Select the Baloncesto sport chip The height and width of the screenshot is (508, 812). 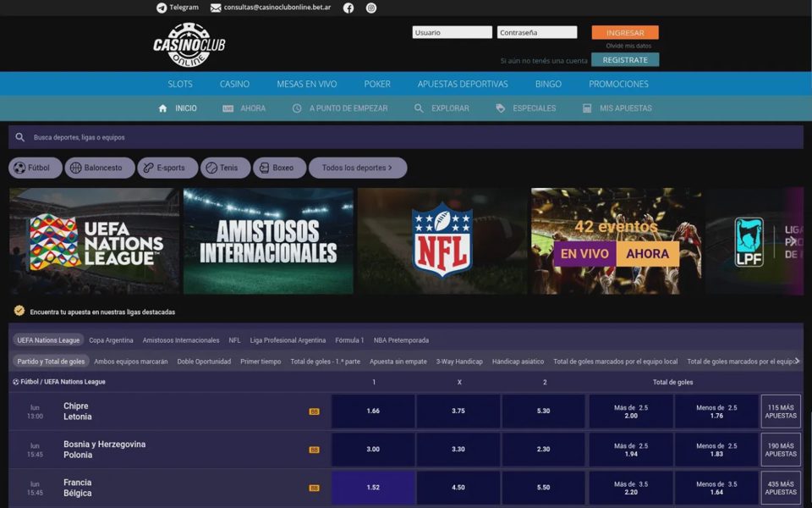pos(100,168)
